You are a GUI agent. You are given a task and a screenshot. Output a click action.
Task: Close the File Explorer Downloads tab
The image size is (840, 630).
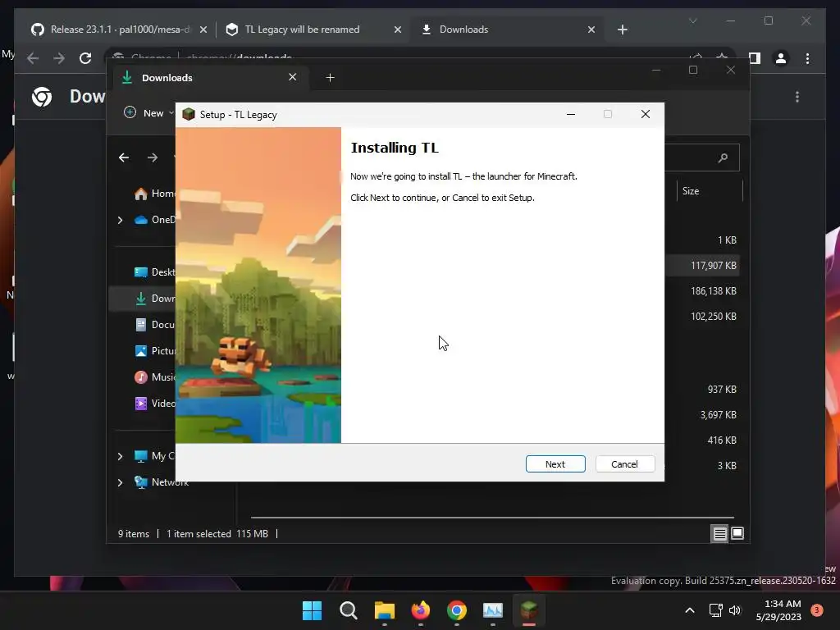click(x=293, y=77)
